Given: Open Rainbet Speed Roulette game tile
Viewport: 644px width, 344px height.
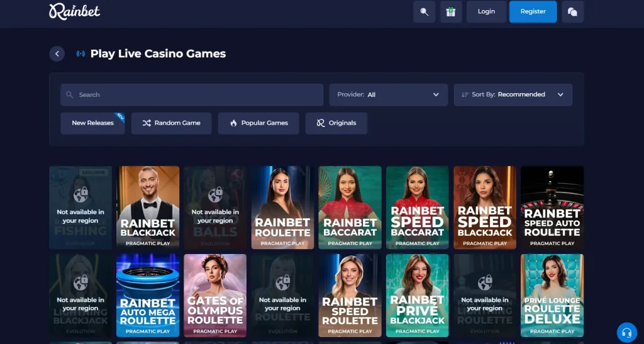Looking at the screenshot, I should click(x=350, y=296).
